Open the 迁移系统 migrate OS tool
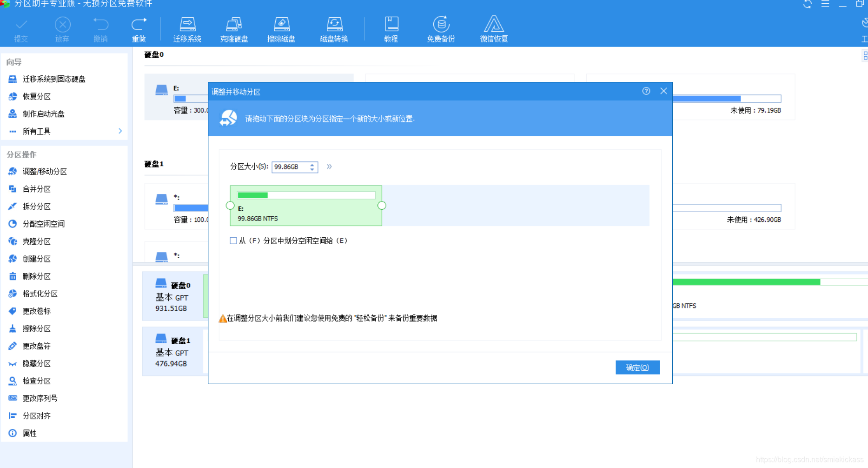Image resolution: width=868 pixels, height=468 pixels. pyautogui.click(x=187, y=30)
